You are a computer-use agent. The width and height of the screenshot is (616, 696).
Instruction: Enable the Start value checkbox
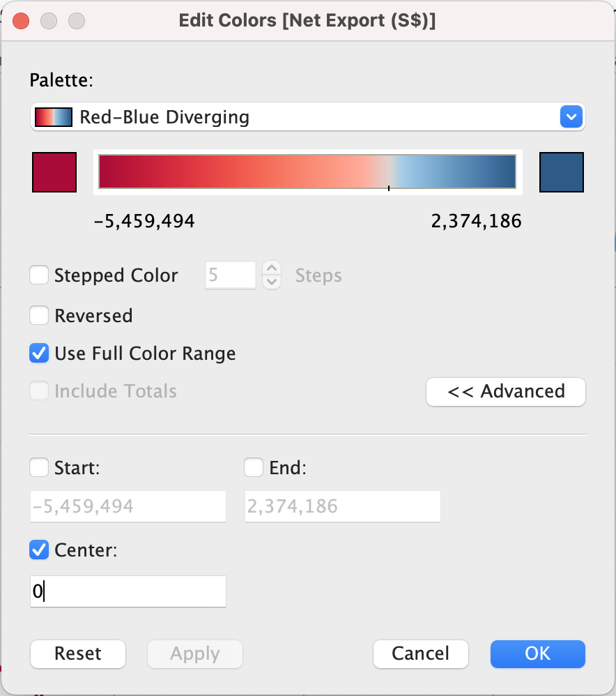pyautogui.click(x=39, y=468)
